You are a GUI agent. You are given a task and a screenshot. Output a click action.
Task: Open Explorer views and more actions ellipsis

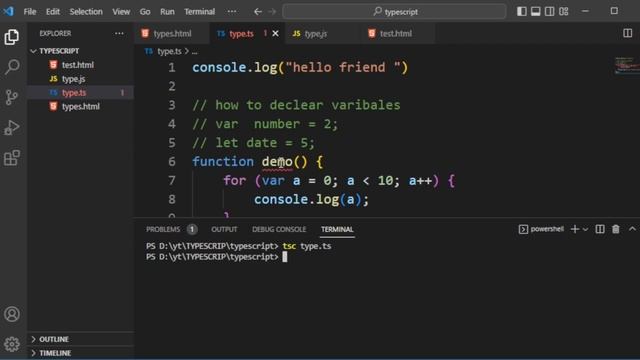tap(119, 33)
